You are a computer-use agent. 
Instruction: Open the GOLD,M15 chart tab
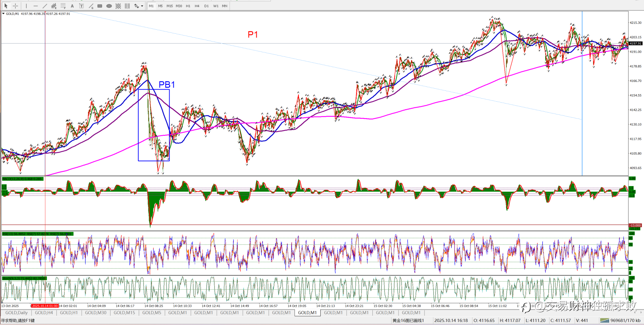(124, 313)
